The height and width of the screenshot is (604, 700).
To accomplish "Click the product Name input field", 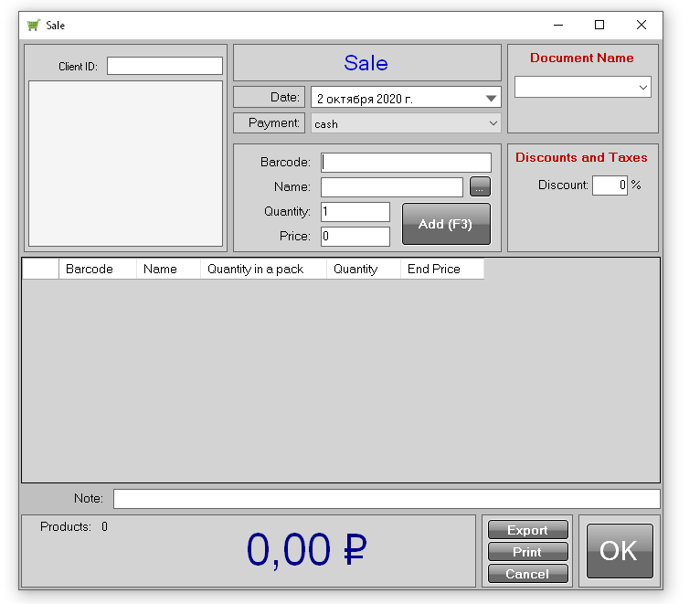I will point(391,186).
